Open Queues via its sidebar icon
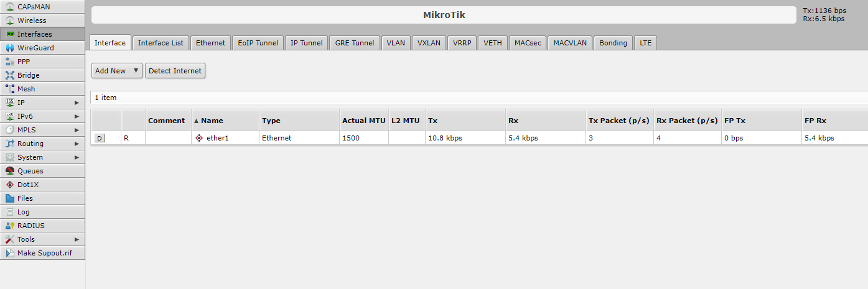 [9, 171]
